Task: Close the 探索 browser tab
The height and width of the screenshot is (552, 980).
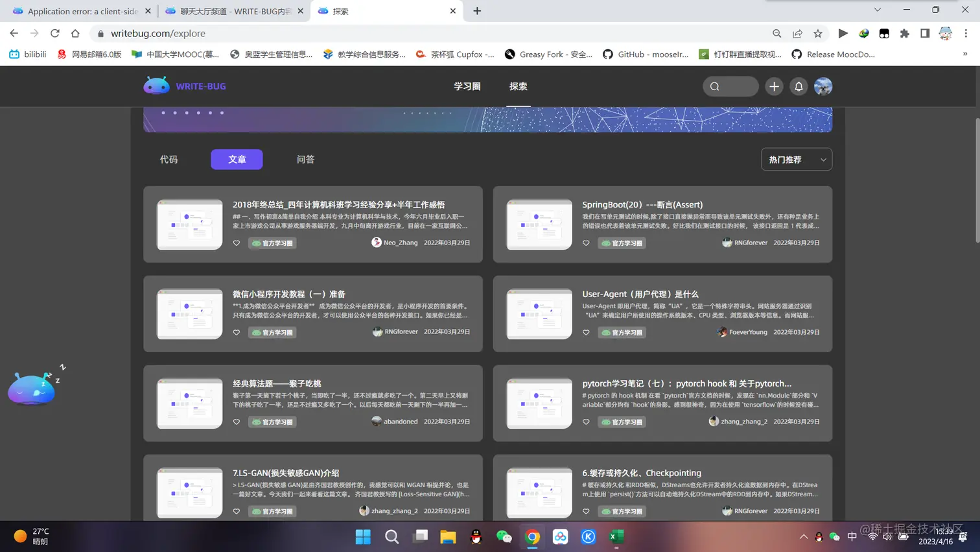Action: tap(453, 11)
